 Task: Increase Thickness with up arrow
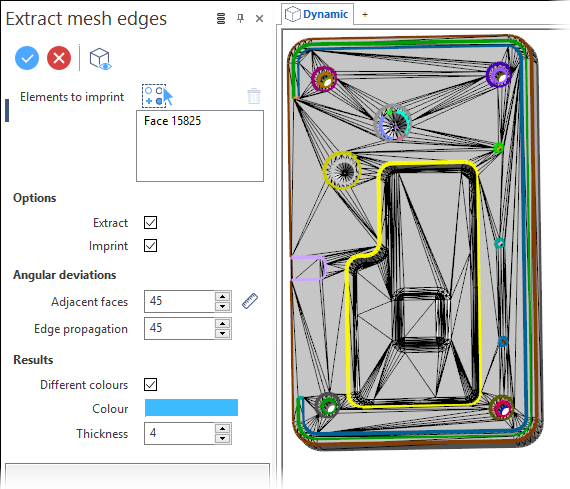[222, 428]
